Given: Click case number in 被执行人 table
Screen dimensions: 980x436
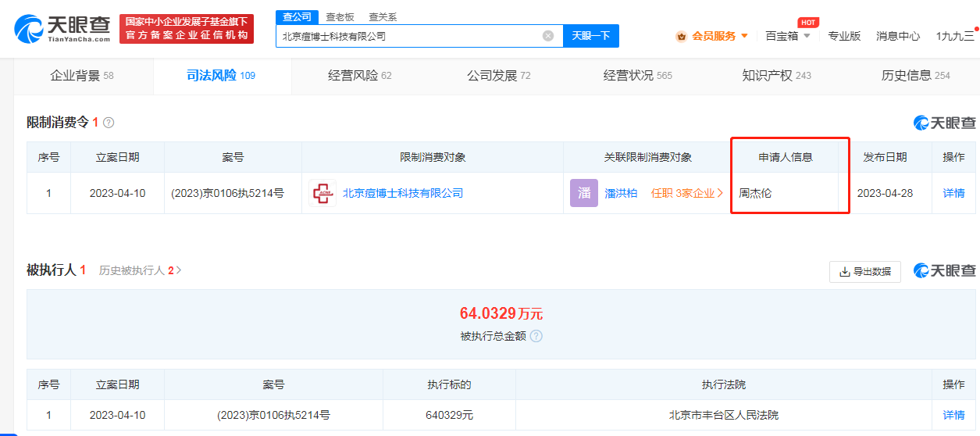Looking at the screenshot, I should 273,415.
